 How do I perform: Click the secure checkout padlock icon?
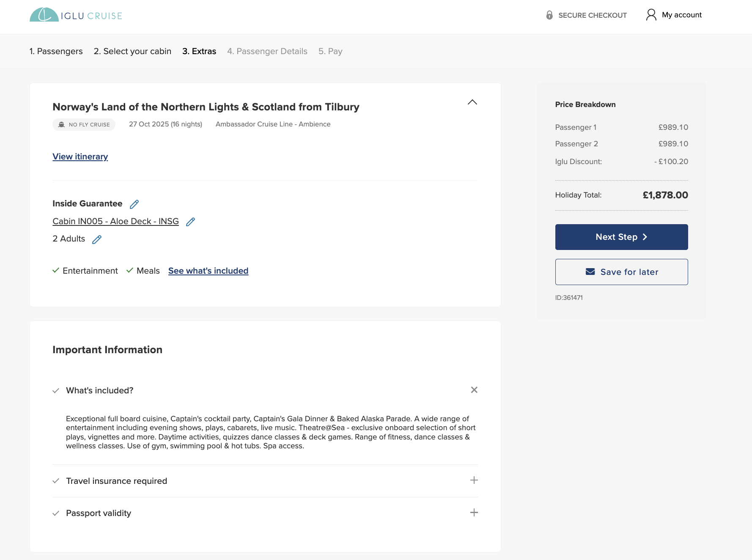[549, 15]
